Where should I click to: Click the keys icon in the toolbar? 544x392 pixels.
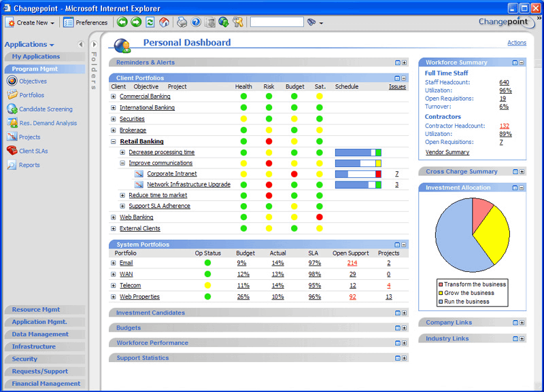(238, 22)
